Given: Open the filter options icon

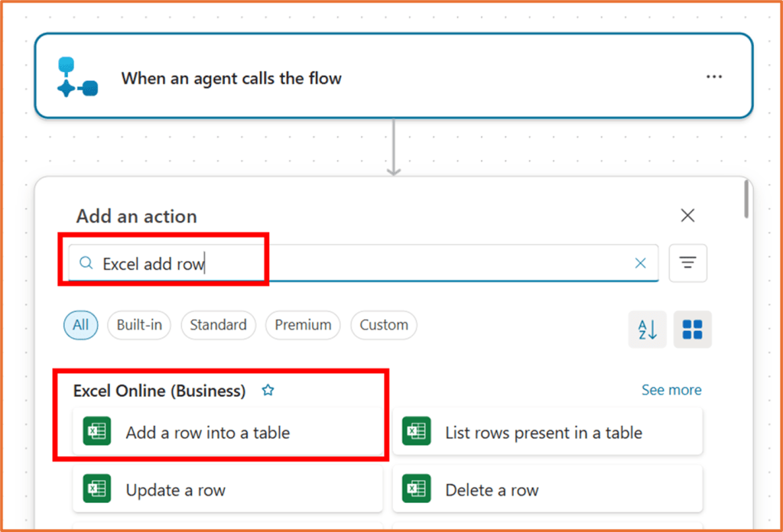Looking at the screenshot, I should tap(687, 262).
